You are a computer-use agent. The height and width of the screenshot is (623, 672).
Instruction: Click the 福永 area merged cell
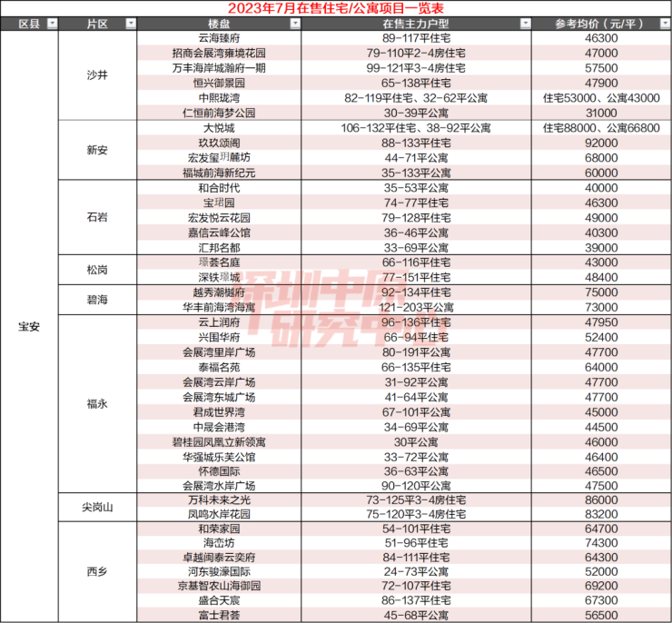pos(98,403)
